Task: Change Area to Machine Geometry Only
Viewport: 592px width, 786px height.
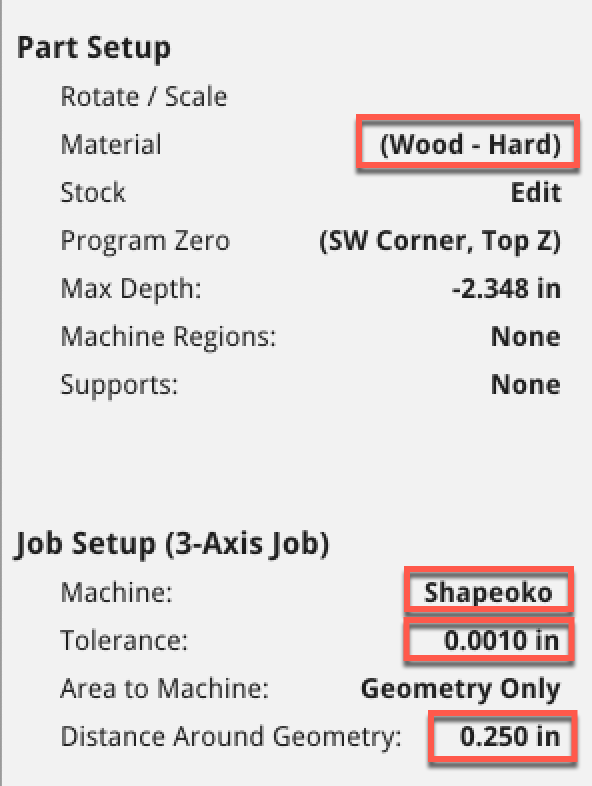Action: coord(461,689)
